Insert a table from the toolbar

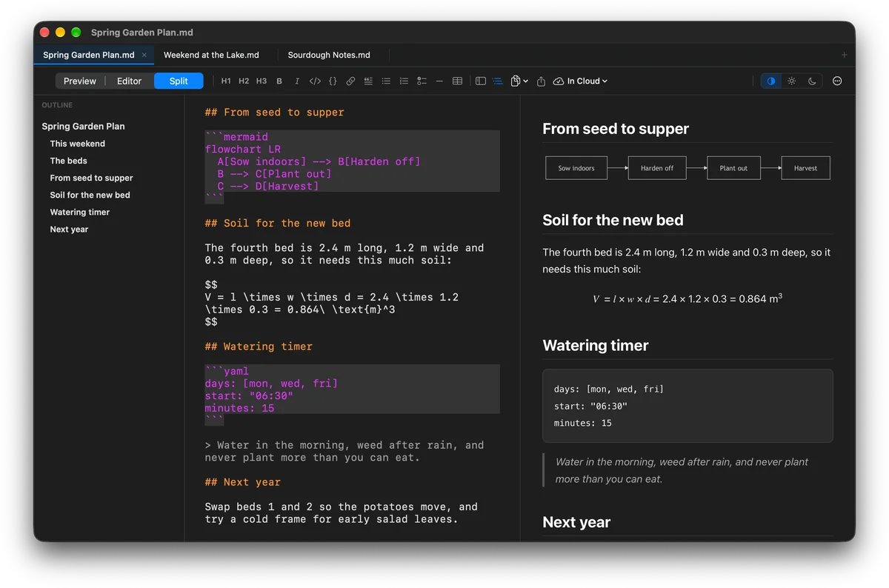pos(458,81)
